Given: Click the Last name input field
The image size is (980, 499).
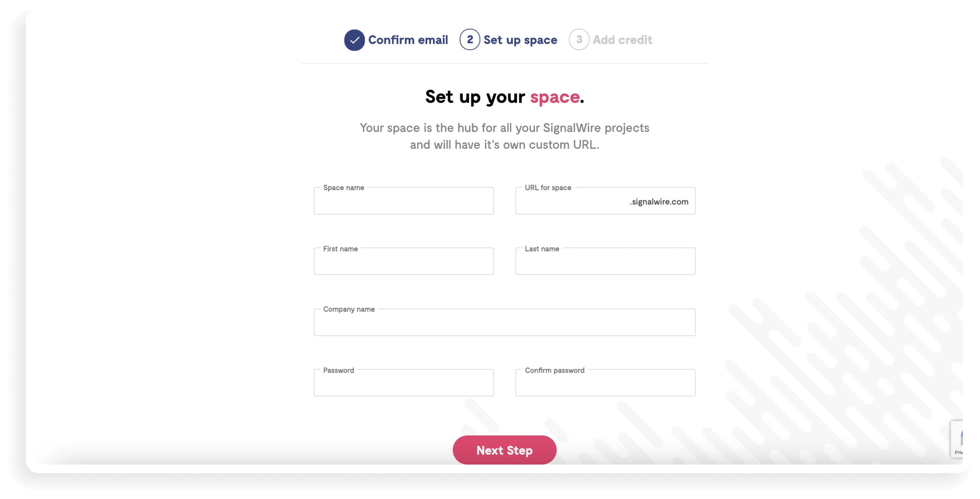Looking at the screenshot, I should point(606,262).
